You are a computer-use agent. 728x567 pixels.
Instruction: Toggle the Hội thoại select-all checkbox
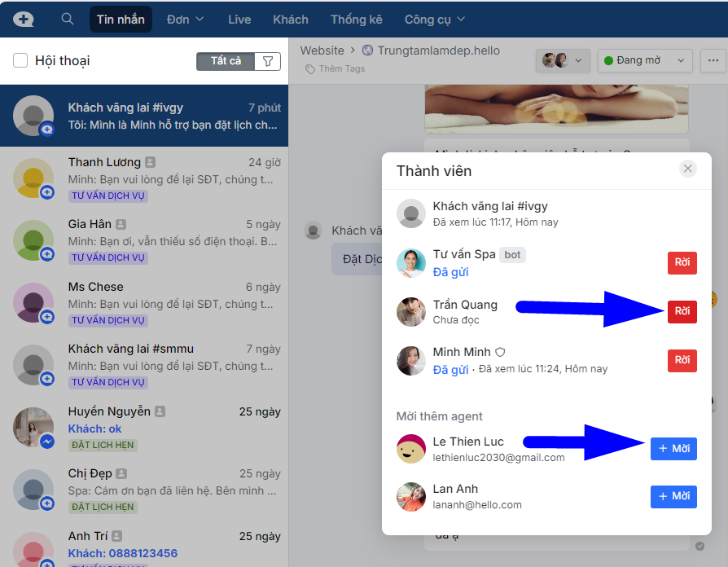20,60
